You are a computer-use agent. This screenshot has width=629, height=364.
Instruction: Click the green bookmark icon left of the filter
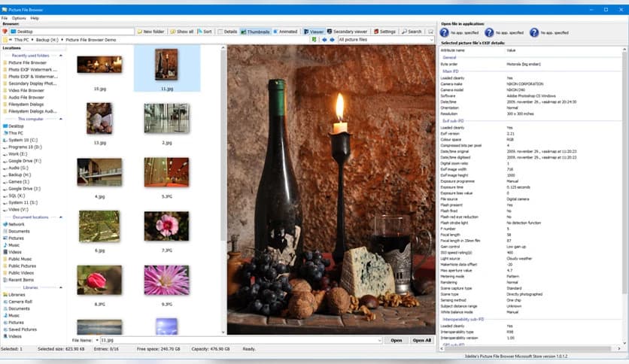[x=314, y=40]
